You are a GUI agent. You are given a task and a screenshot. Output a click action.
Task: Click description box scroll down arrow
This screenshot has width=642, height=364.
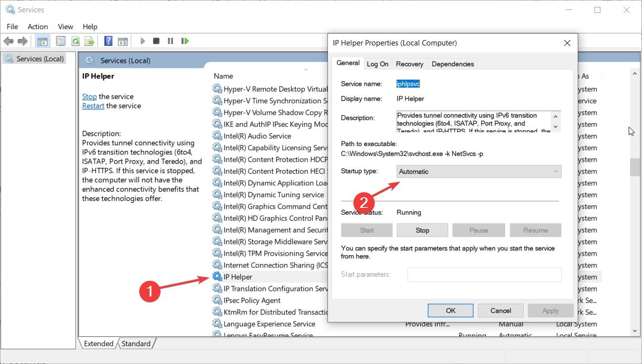click(555, 127)
